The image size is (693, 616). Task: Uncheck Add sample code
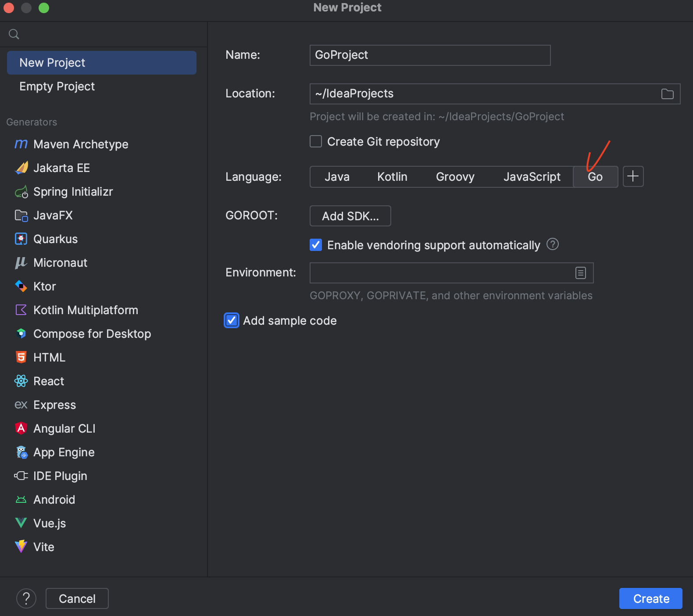point(232,320)
